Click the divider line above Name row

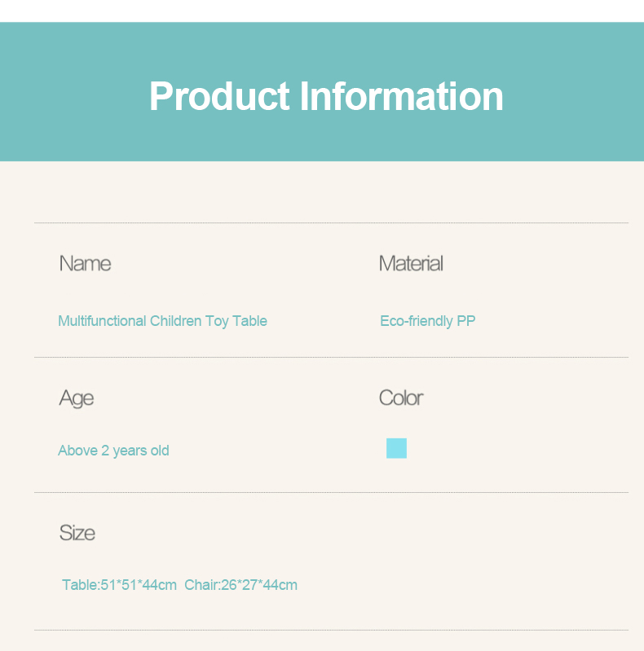pyautogui.click(x=331, y=222)
